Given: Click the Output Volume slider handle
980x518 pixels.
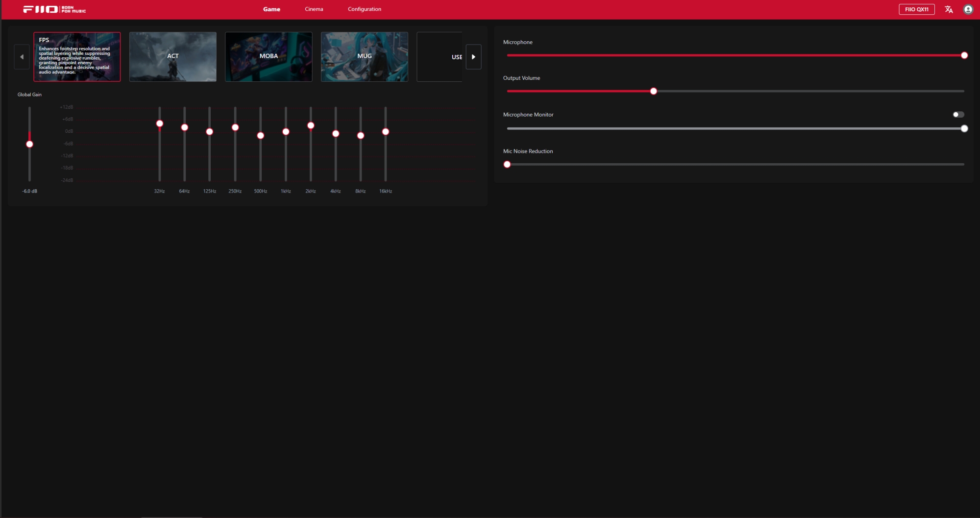Looking at the screenshot, I should 653,91.
